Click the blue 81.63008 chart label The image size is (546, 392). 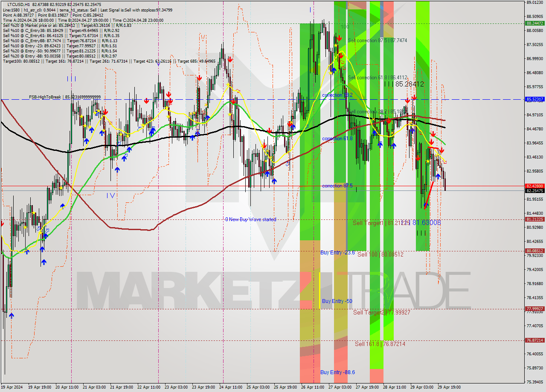427,222
